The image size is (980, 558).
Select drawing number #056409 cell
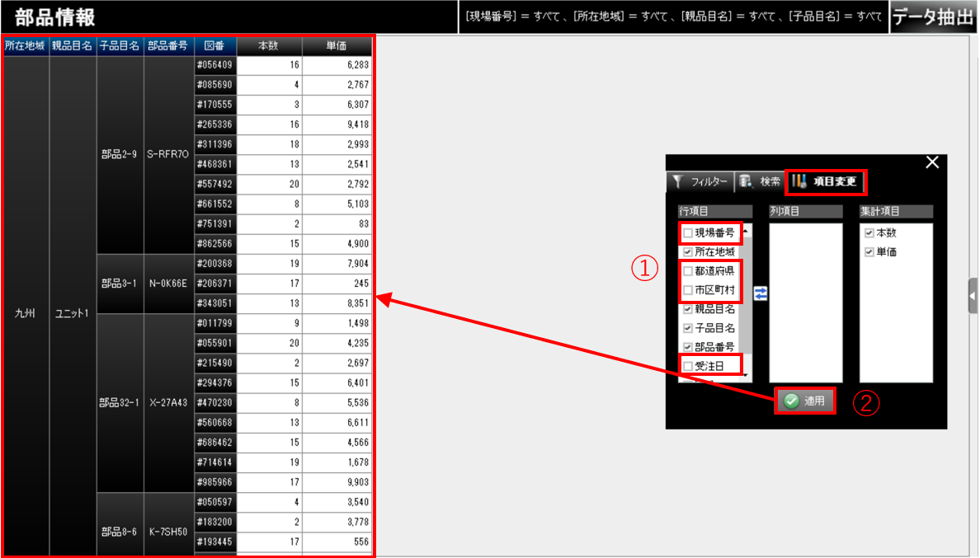point(214,65)
